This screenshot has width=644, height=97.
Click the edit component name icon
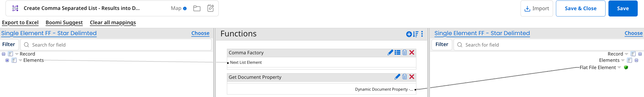pyautogui.click(x=210, y=8)
